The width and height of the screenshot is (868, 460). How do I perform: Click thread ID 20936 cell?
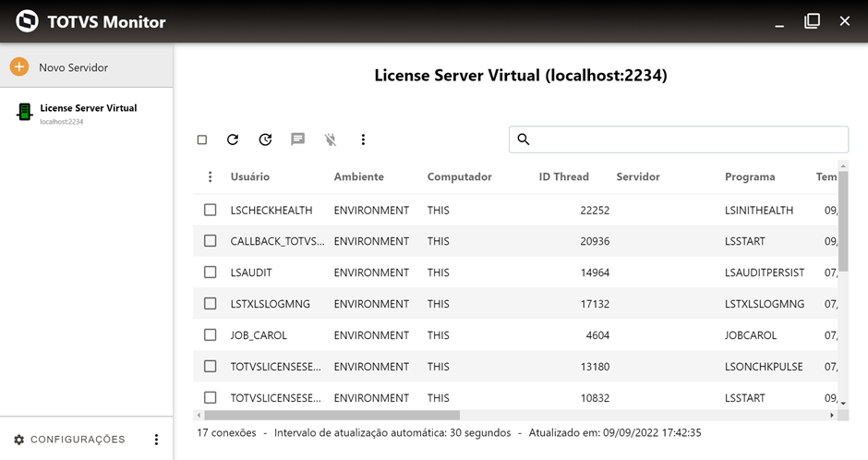(x=595, y=241)
